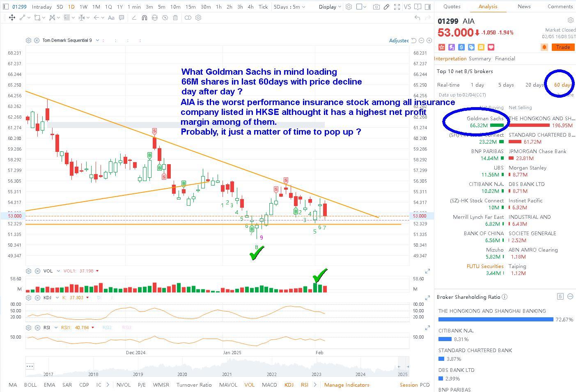
Task: Click the price alert bell icon
Action: tap(544, 47)
